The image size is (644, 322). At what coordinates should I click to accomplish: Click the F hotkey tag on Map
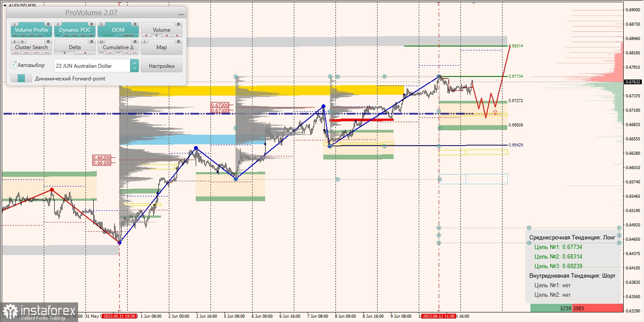146,42
